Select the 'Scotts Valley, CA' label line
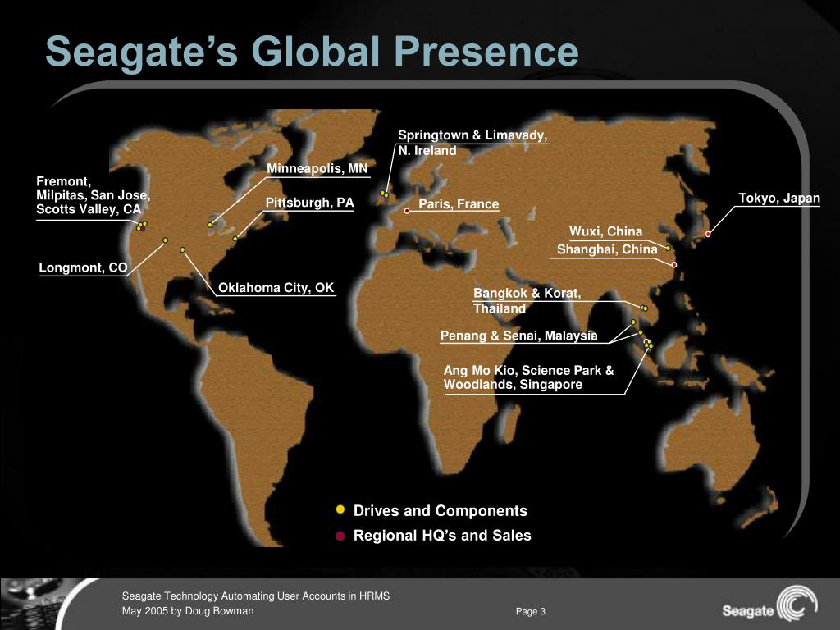Image resolution: width=840 pixels, height=630 pixels. 89,209
